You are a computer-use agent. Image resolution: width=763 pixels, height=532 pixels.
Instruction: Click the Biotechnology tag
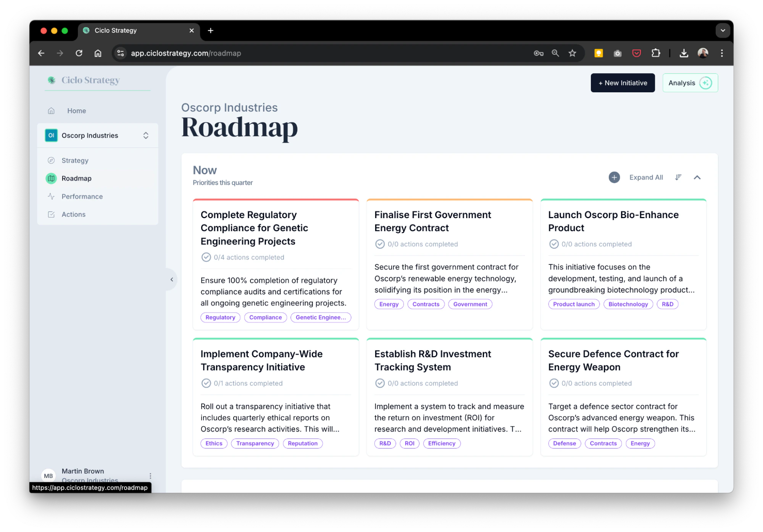click(x=628, y=304)
